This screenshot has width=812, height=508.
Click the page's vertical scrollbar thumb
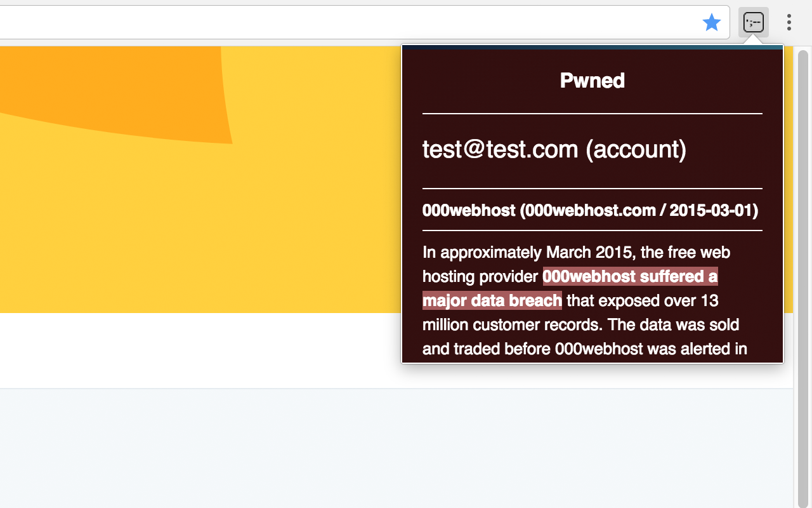[x=803, y=273]
